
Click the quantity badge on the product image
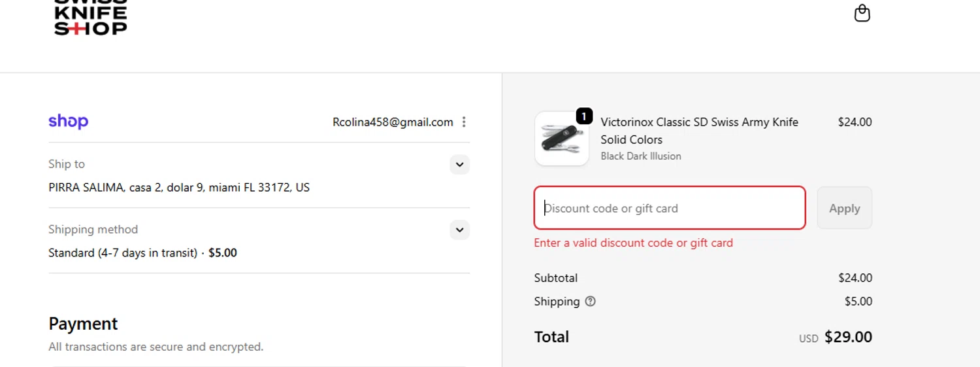tap(584, 116)
